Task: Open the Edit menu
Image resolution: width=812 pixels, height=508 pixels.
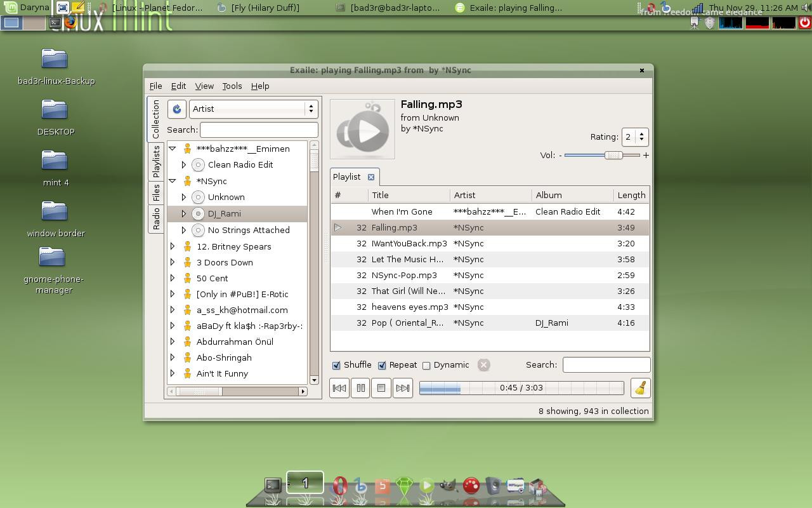Action: [178, 86]
